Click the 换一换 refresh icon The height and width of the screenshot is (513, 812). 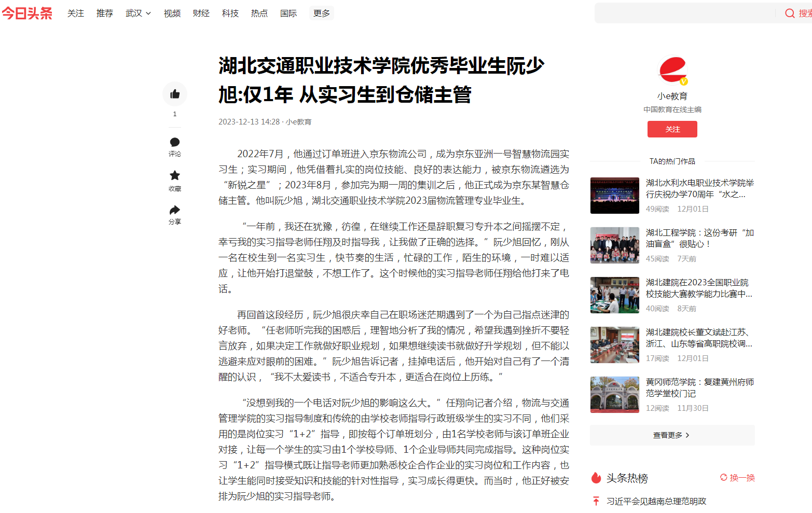pos(723,478)
